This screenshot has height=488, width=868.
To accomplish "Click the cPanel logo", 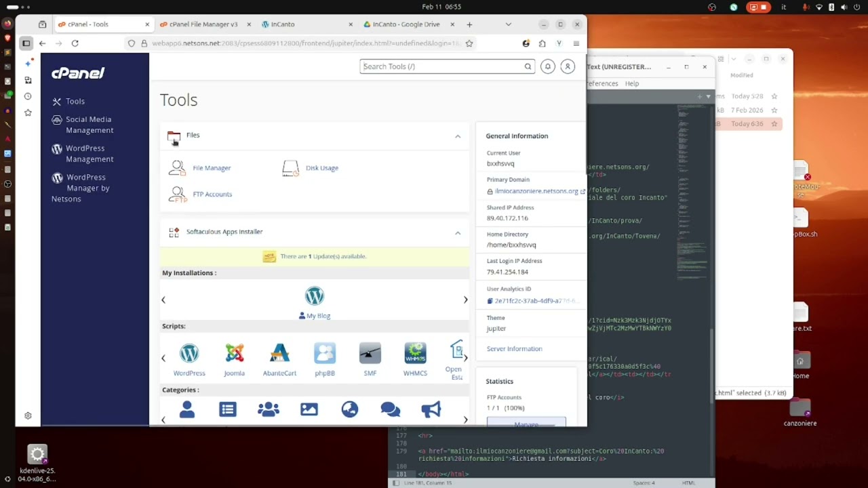I will tap(78, 73).
